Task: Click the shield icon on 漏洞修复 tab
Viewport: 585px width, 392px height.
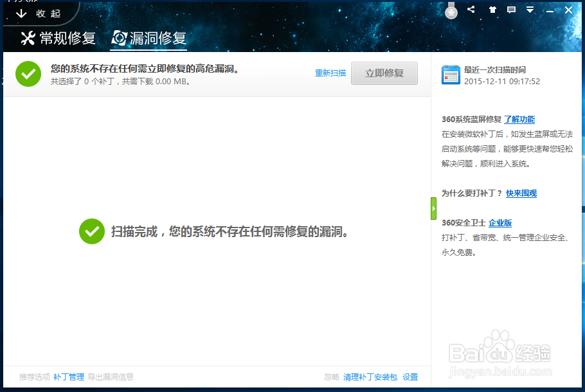Action: (x=120, y=38)
